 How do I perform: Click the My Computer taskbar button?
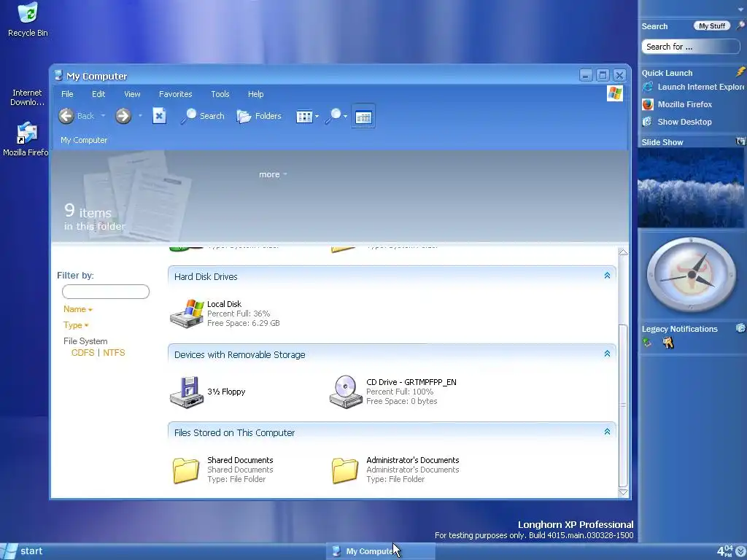click(380, 551)
